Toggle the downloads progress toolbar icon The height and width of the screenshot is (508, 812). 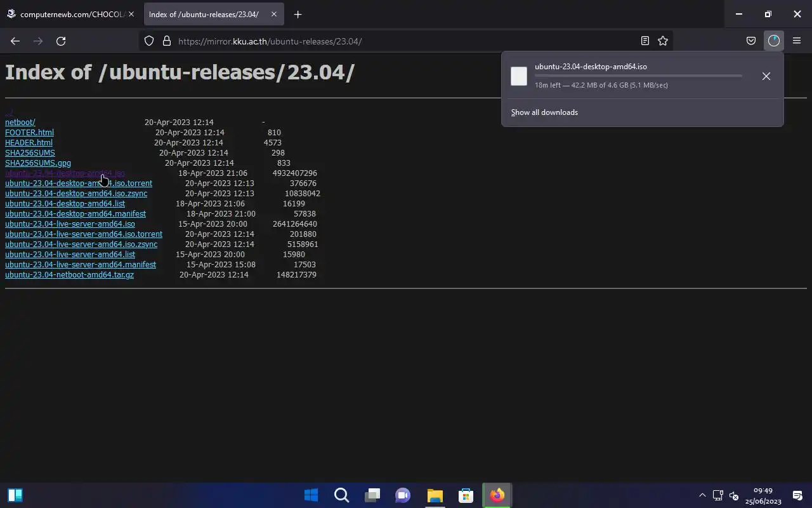774,41
